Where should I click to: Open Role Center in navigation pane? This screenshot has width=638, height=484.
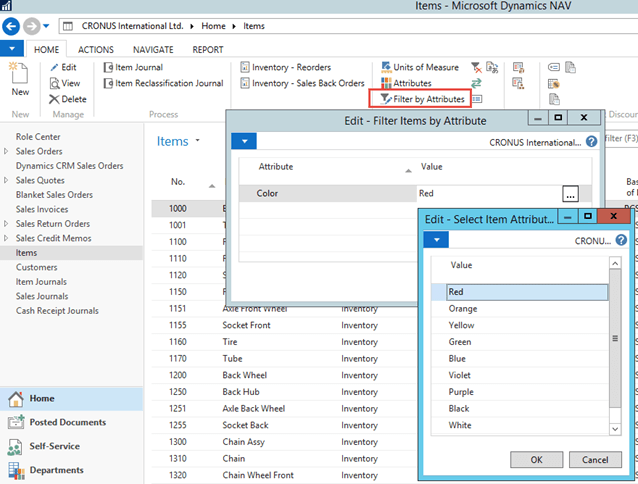[x=38, y=137]
